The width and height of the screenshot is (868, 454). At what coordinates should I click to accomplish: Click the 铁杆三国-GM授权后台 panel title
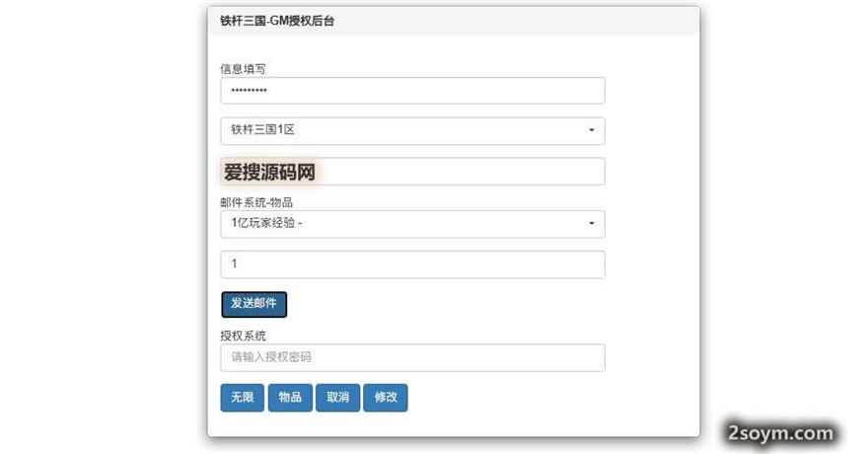tap(277, 20)
